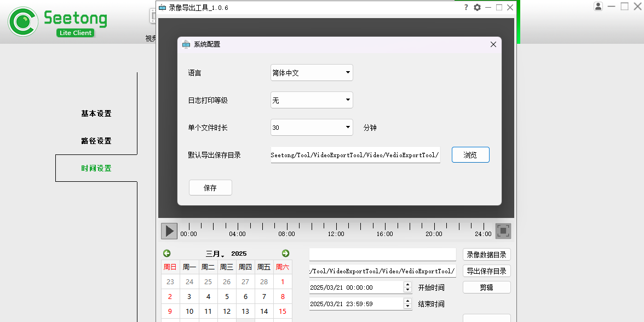Click the user account icon at top right
Image resolution: width=644 pixels, height=322 pixels.
tap(598, 7)
